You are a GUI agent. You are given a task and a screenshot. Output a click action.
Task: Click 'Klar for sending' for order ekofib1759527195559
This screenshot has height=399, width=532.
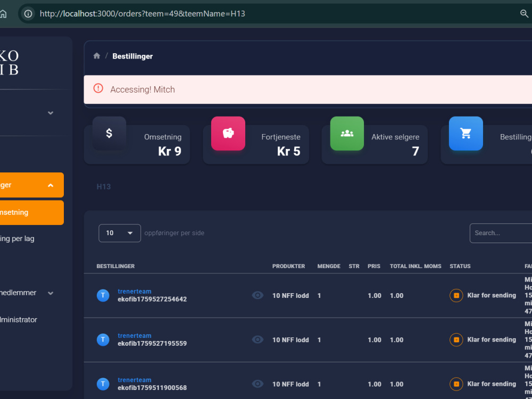click(492, 339)
